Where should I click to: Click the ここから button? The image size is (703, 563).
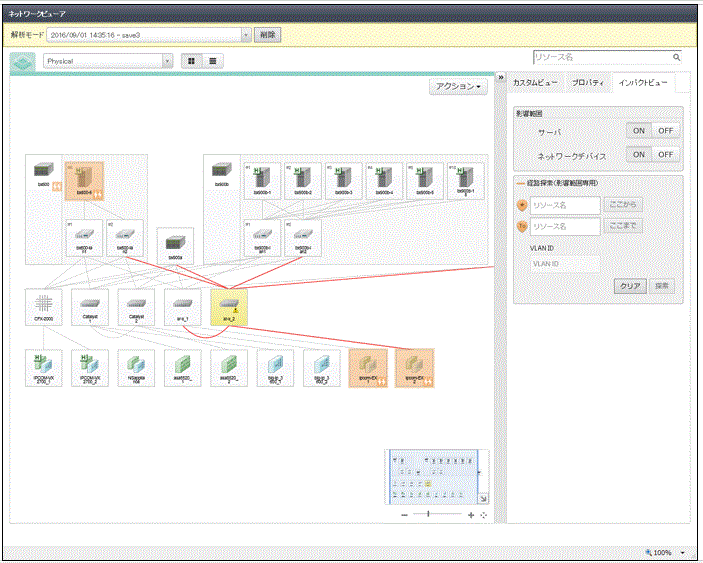tap(623, 204)
